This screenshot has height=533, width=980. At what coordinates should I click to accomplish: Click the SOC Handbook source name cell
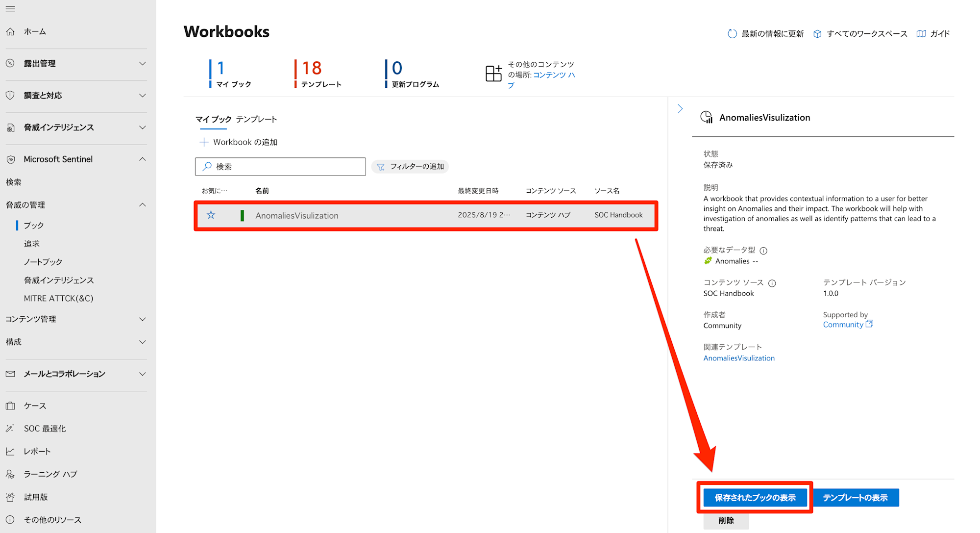point(618,215)
